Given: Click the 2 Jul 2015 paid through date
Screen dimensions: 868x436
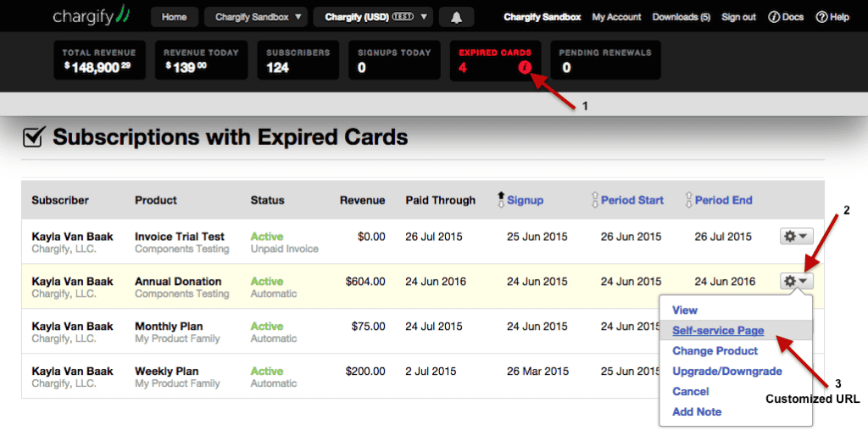Looking at the screenshot, I should 431,372.
